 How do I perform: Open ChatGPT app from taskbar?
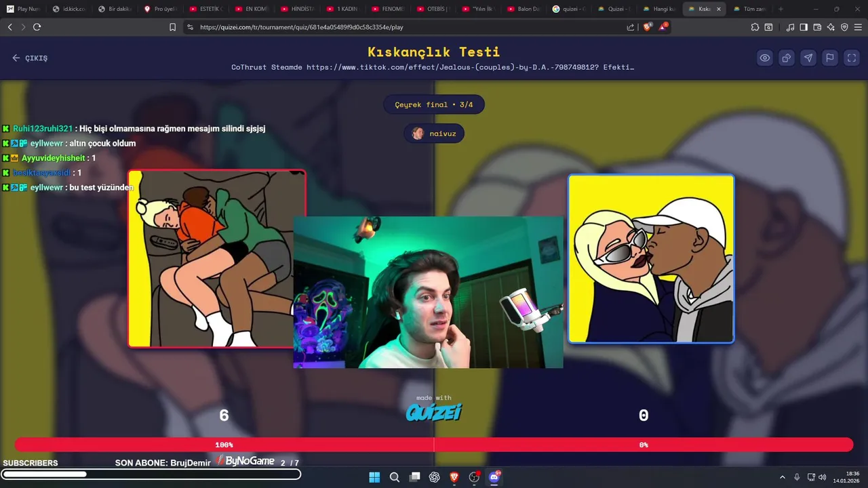(435, 477)
